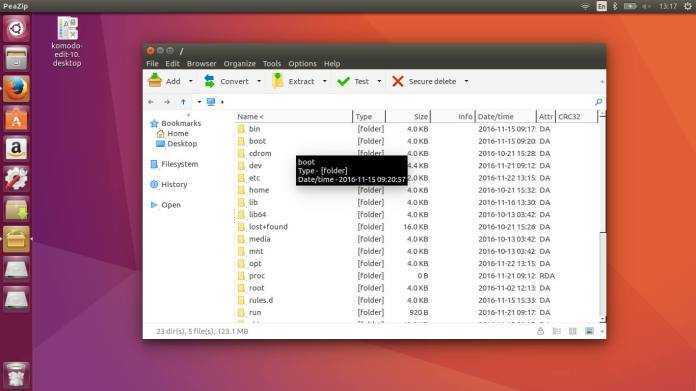This screenshot has width=696, height=391.
Task: Click the lock icon in status bar
Action: click(540, 331)
